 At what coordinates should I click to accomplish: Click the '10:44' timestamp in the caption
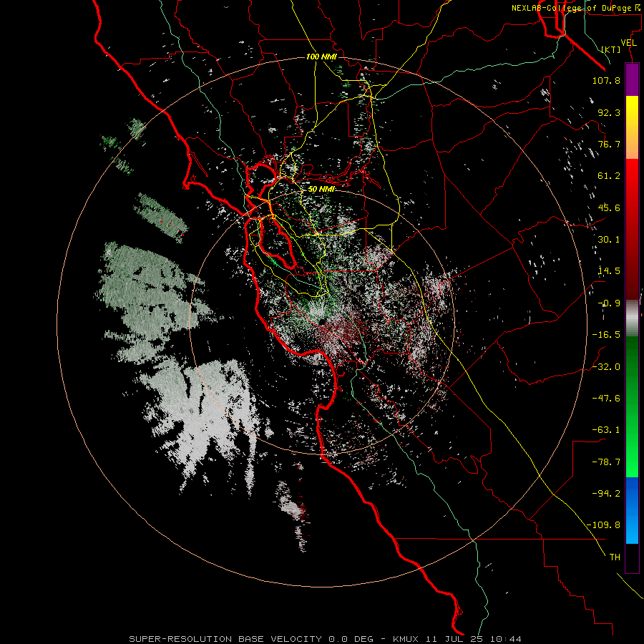click(x=506, y=639)
